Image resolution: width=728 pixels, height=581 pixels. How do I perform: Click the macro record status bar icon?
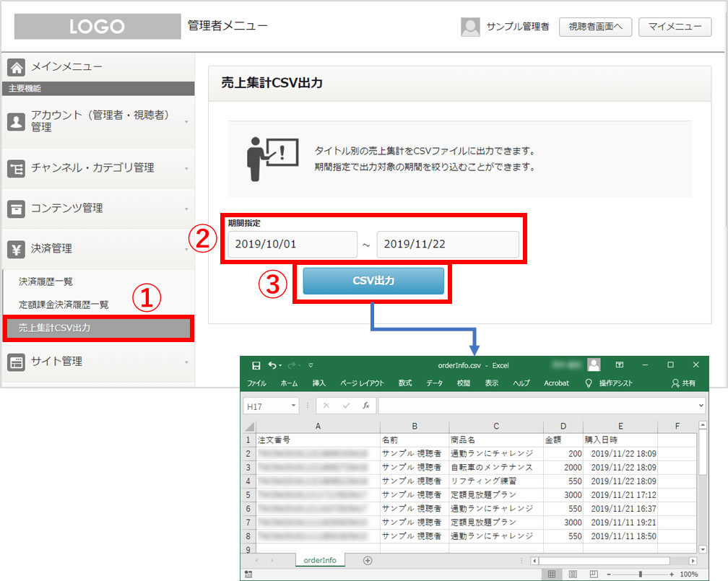click(x=248, y=575)
